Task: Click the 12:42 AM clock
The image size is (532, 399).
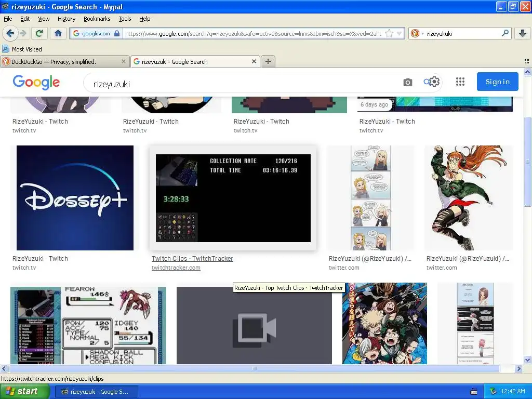Action: 513,392
